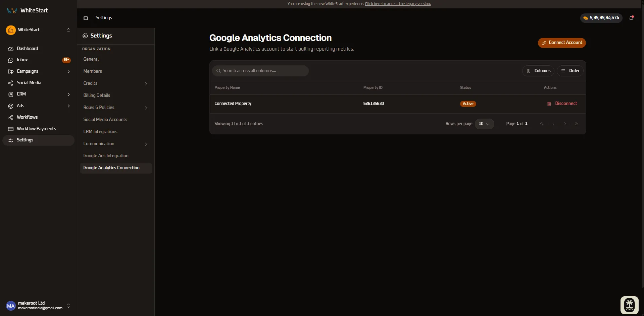The height and width of the screenshot is (316, 644).
Task: Open the notifications bell
Action: click(x=631, y=18)
